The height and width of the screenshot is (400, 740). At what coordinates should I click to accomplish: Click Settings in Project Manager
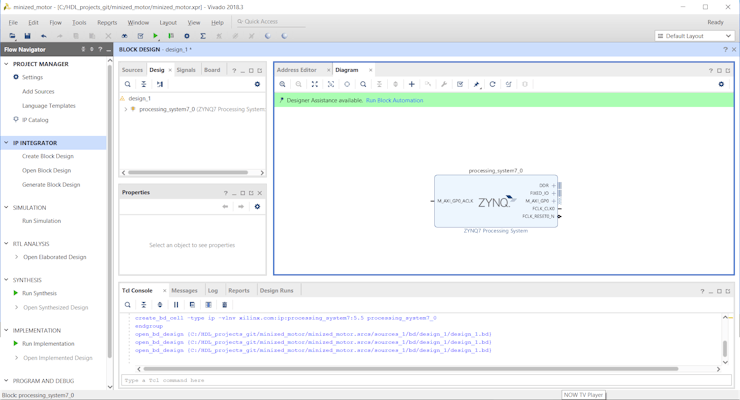[x=32, y=77]
